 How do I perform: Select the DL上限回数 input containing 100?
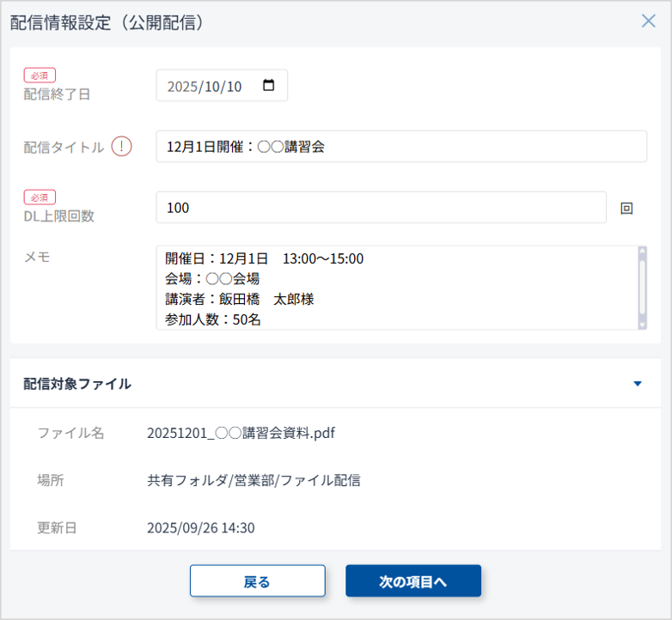[381, 208]
